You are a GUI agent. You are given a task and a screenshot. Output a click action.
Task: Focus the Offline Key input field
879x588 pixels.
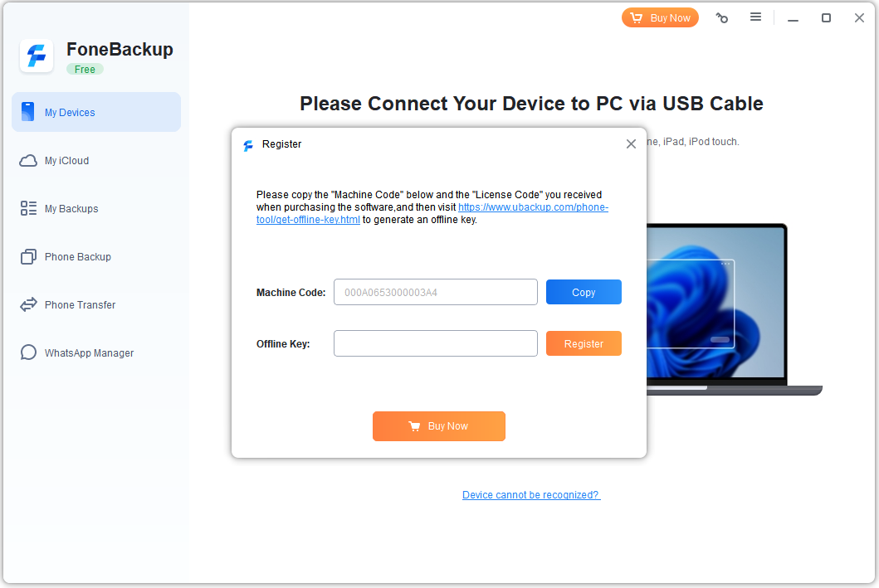tap(436, 344)
